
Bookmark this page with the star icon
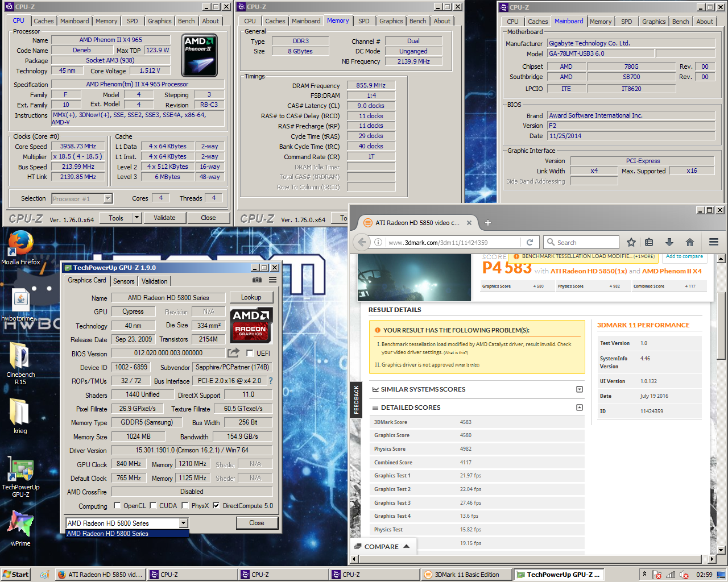(x=631, y=242)
